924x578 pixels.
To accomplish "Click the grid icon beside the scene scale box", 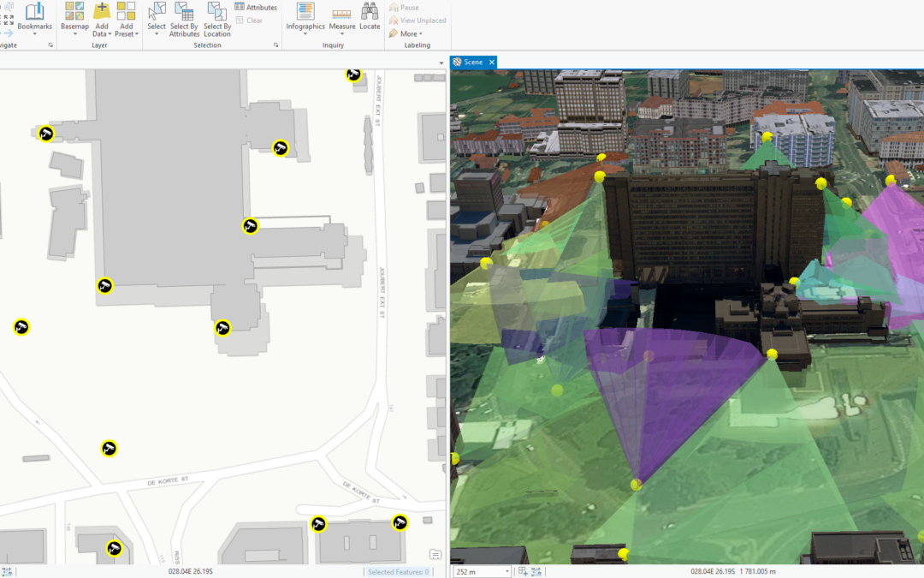I will coord(523,571).
